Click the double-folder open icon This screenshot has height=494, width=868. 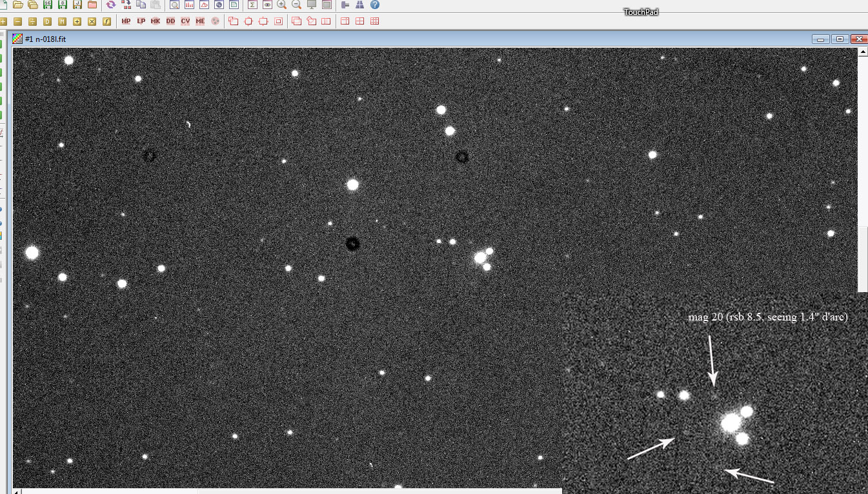coord(33,5)
